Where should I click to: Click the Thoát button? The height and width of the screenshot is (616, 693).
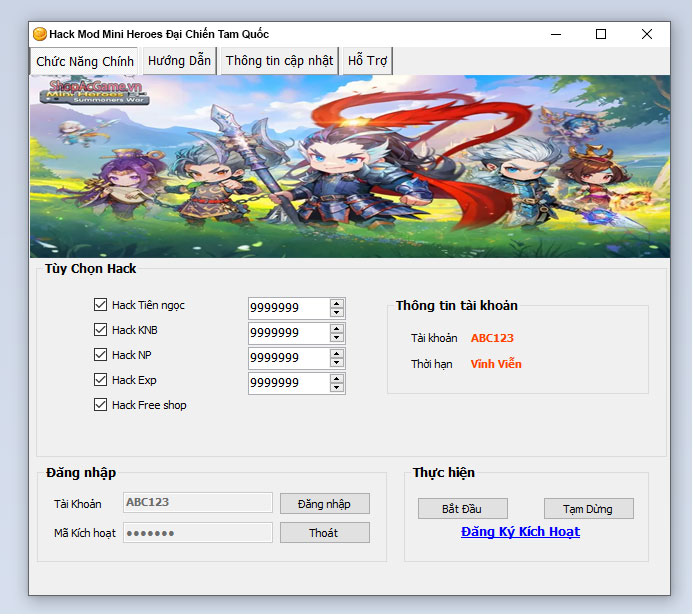(x=324, y=533)
